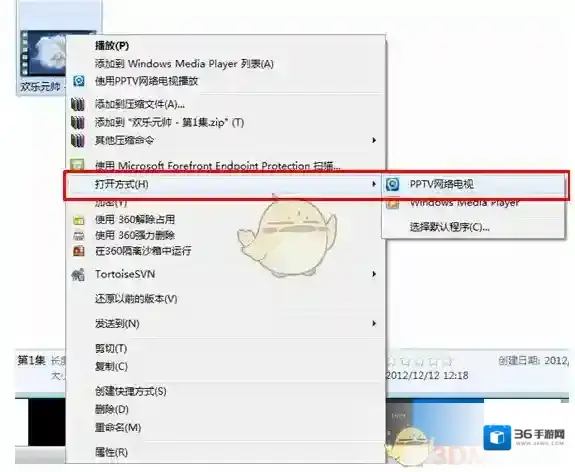Image resolution: width=575 pixels, height=472 pixels.
Task: Select 复制(C) from the menu
Action: coord(111,366)
